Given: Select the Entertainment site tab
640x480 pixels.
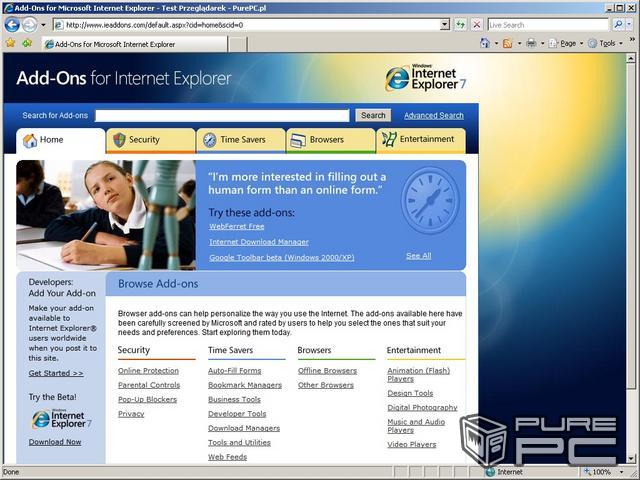Looking at the screenshot, I should pyautogui.click(x=421, y=140).
